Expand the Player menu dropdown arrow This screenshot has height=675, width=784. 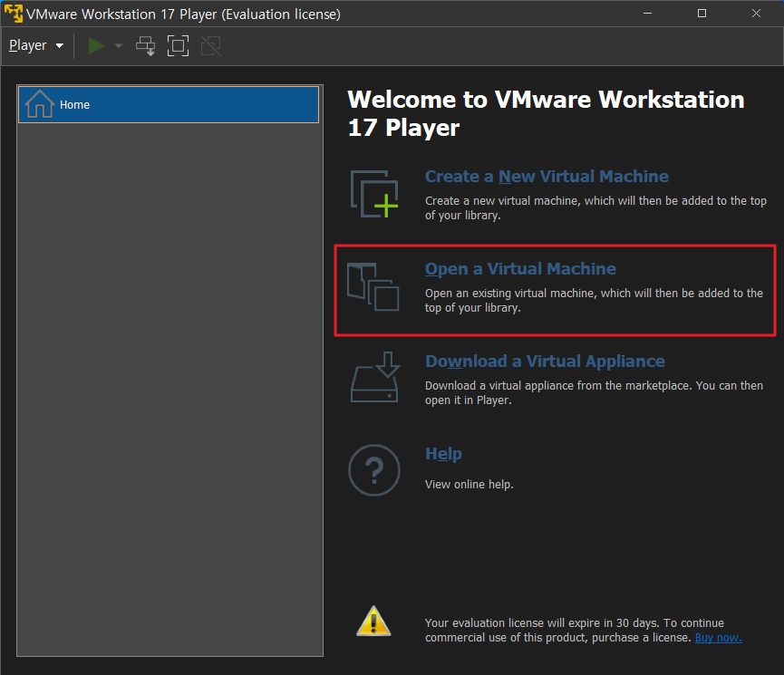click(60, 46)
